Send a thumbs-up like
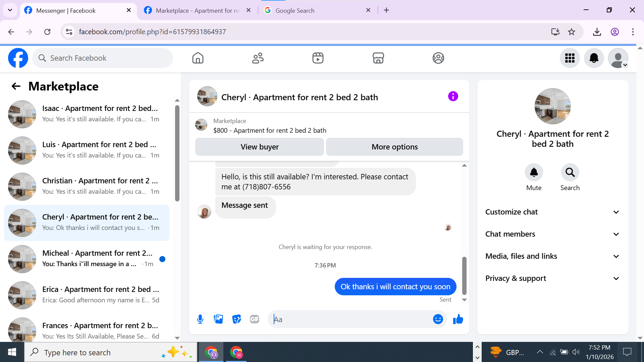 click(458, 319)
